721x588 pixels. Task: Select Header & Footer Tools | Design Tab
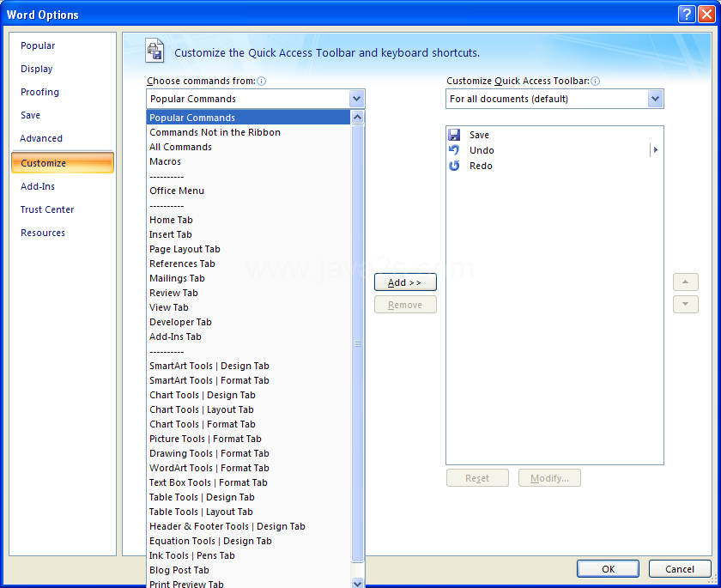pos(248,526)
